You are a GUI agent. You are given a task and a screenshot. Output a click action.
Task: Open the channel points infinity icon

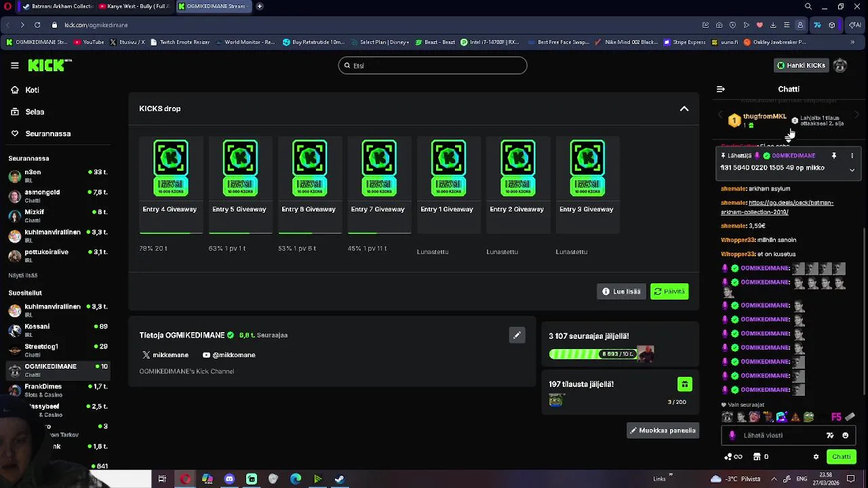click(x=733, y=457)
